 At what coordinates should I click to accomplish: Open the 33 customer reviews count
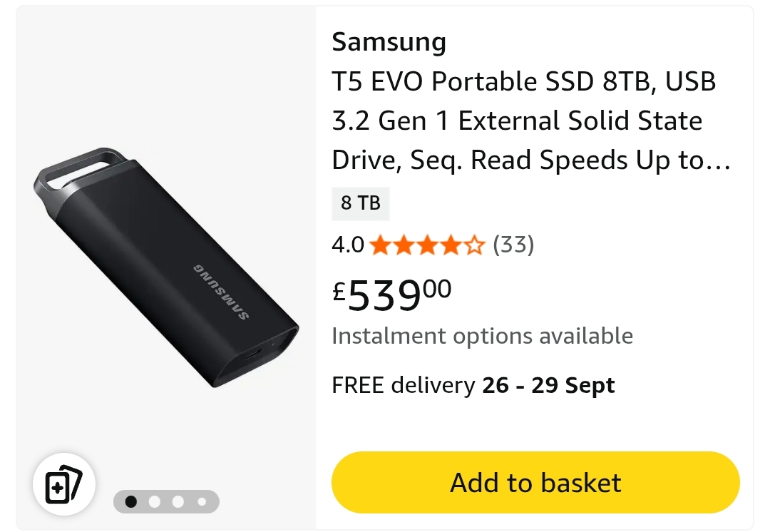(x=513, y=245)
